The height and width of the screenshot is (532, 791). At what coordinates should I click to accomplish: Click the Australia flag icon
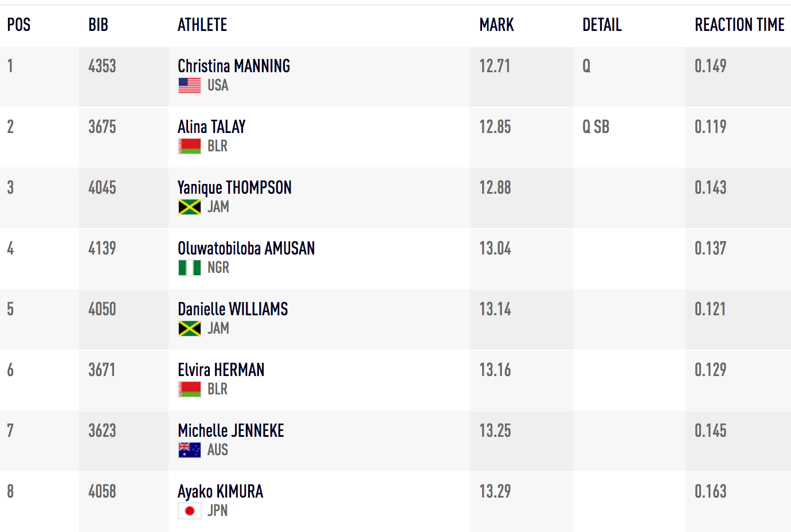click(x=190, y=450)
